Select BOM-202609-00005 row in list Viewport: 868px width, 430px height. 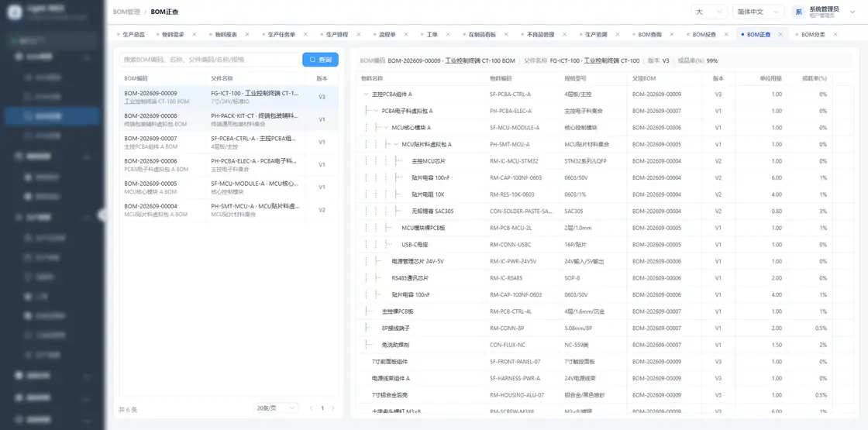(x=229, y=187)
